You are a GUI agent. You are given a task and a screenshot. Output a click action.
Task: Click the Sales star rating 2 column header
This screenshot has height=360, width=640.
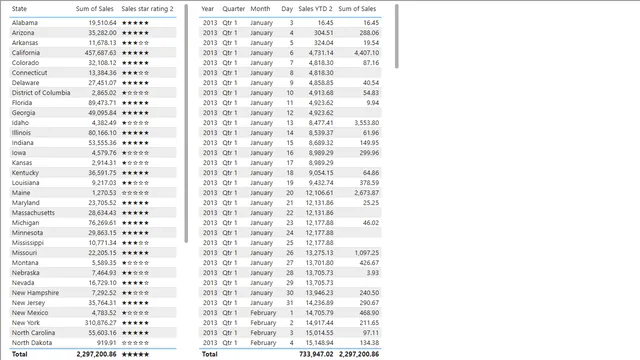pos(147,9)
